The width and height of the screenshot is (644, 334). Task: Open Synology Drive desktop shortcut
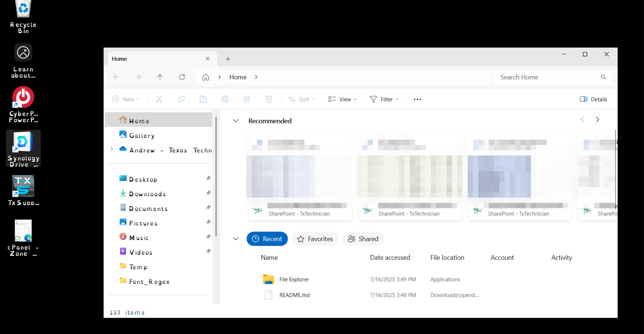[23, 149]
